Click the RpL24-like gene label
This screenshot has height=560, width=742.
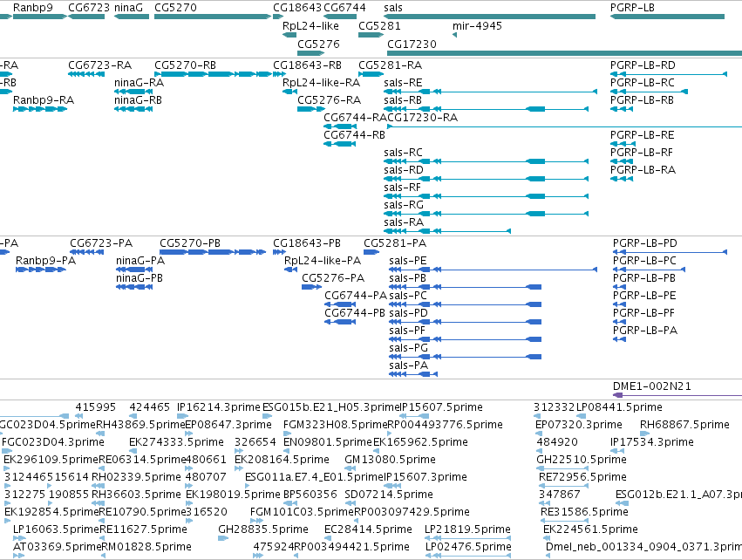[310, 26]
